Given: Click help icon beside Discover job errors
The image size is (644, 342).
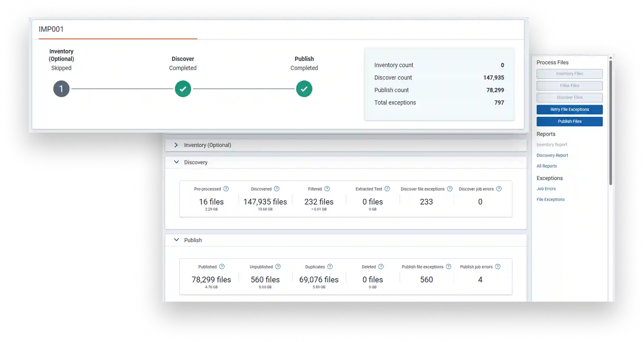Looking at the screenshot, I should coord(499,189).
